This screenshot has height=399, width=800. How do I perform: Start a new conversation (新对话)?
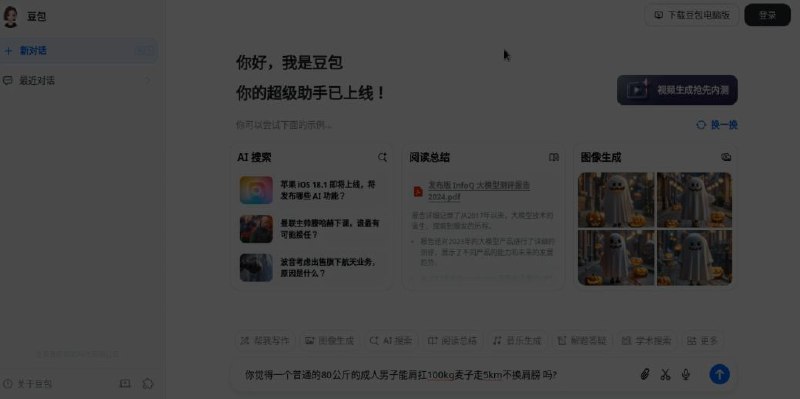(79, 51)
